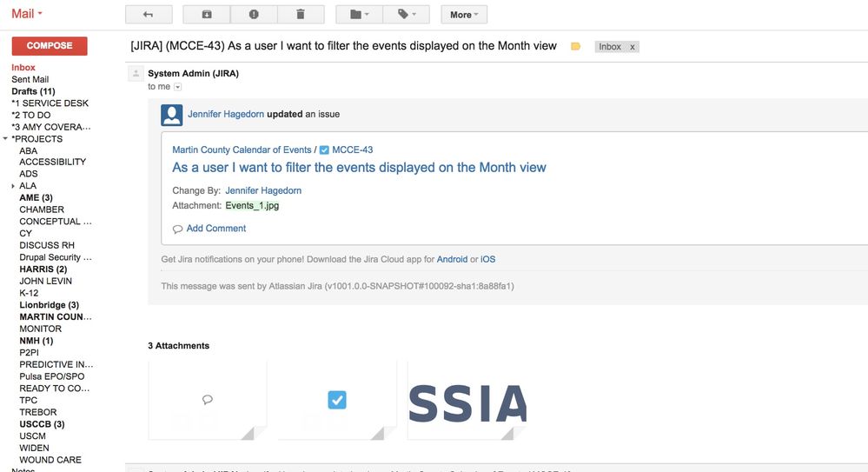Image resolution: width=868 pixels, height=472 pixels.
Task: Open the READY TO CO... label
Action: (54, 389)
